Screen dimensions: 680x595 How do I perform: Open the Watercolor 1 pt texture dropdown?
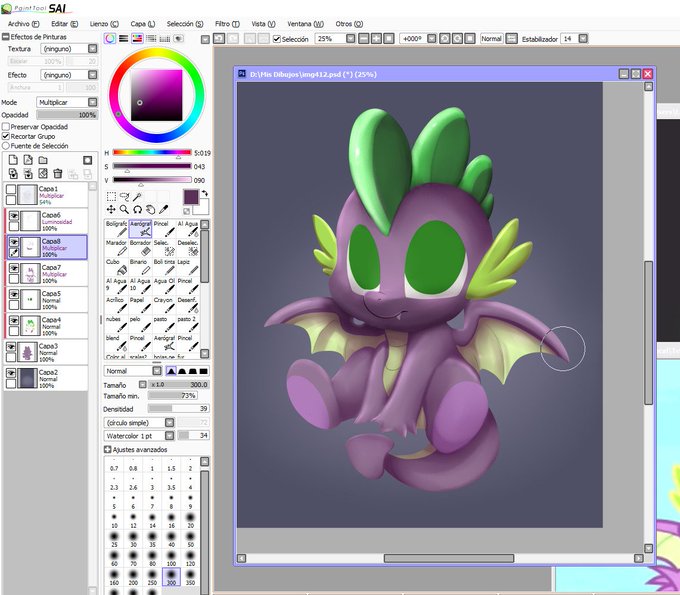tap(170, 435)
